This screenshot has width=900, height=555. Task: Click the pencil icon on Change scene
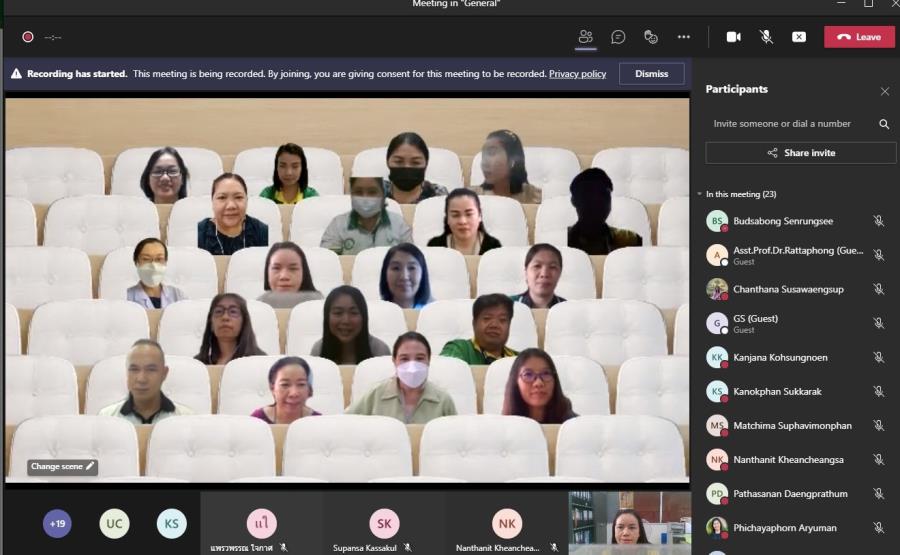point(90,466)
